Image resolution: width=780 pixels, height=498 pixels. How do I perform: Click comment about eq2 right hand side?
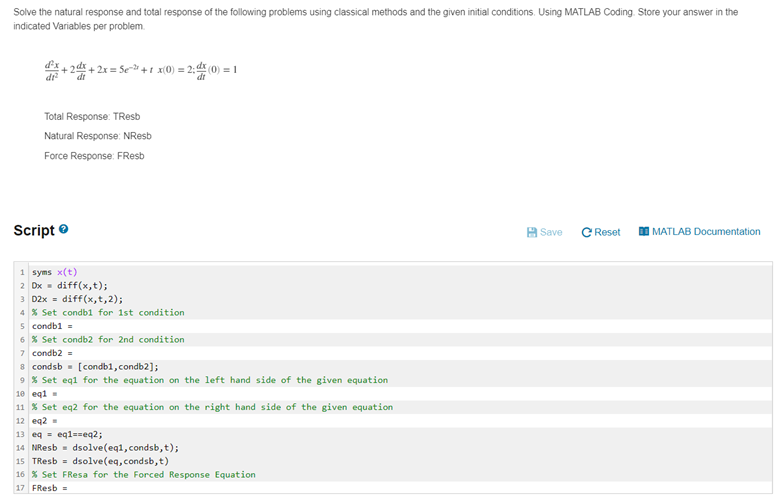point(212,407)
